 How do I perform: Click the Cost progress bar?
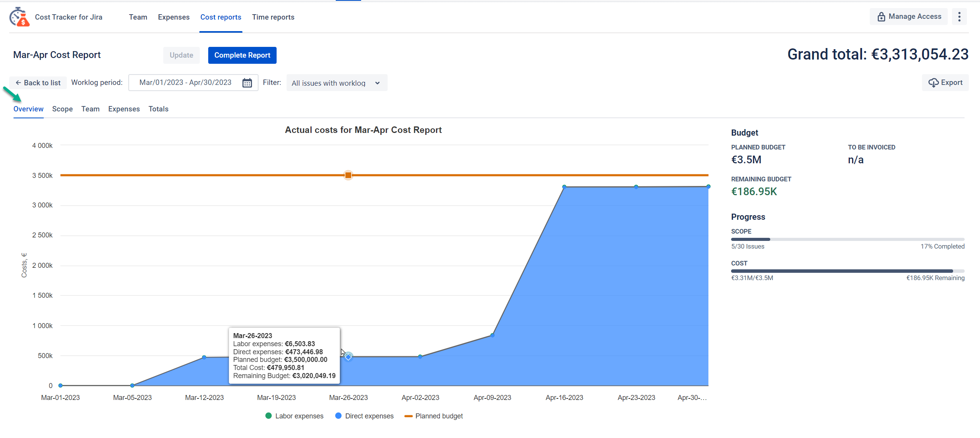[x=847, y=271]
